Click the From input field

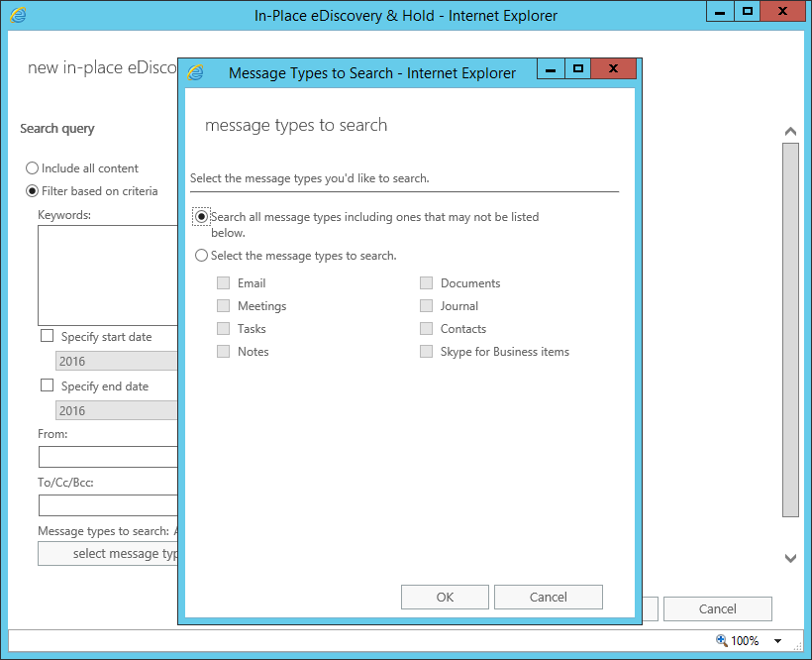pyautogui.click(x=108, y=457)
